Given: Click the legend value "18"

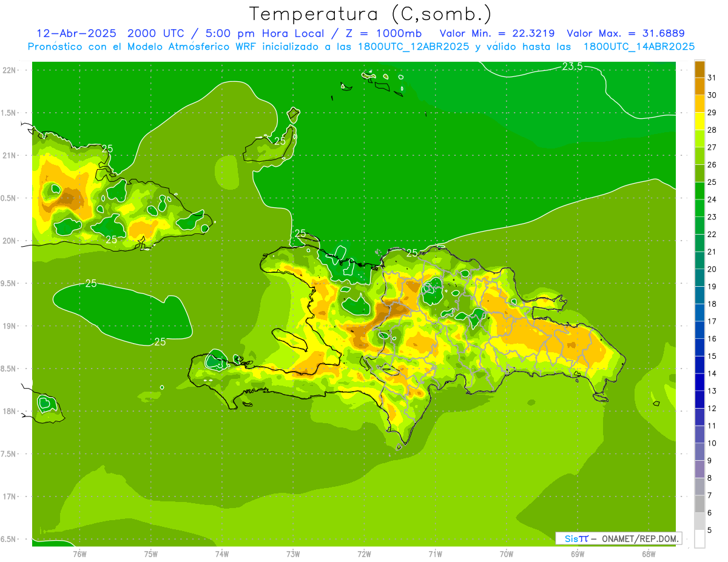Looking at the screenshot, I should tap(712, 304).
